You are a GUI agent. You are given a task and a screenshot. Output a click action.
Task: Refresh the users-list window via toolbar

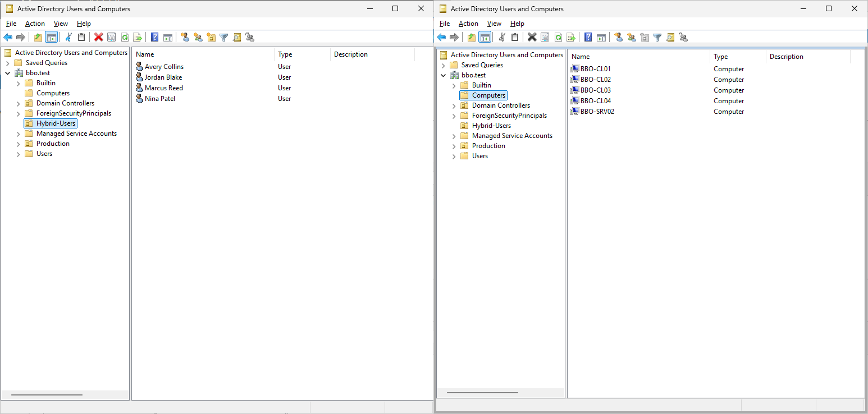(x=125, y=37)
